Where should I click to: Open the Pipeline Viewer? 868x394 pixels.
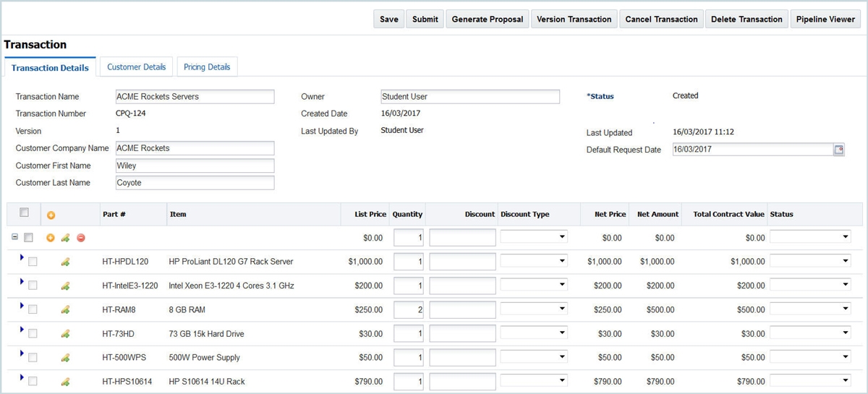pyautogui.click(x=826, y=20)
